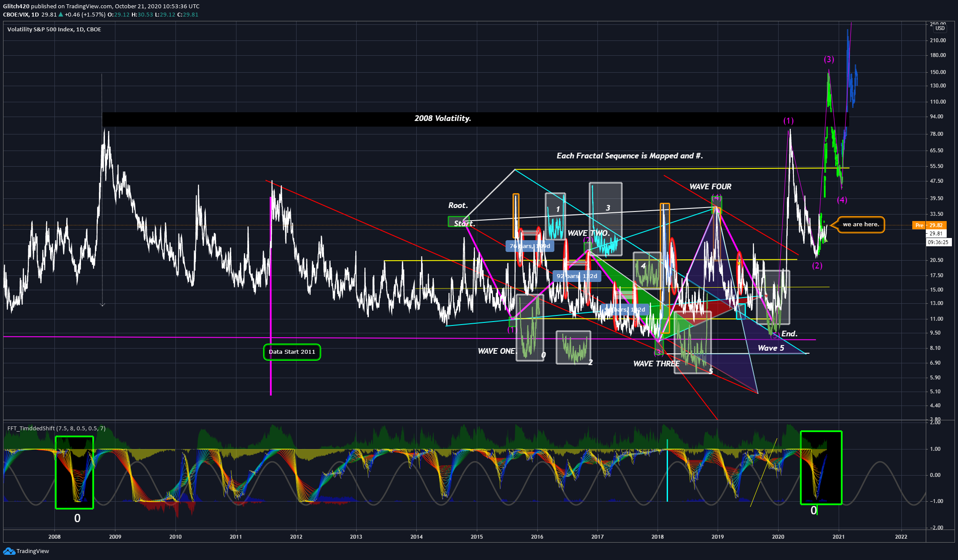Click the 'we are here.' callout
The height and width of the screenshot is (560, 958).
[861, 225]
